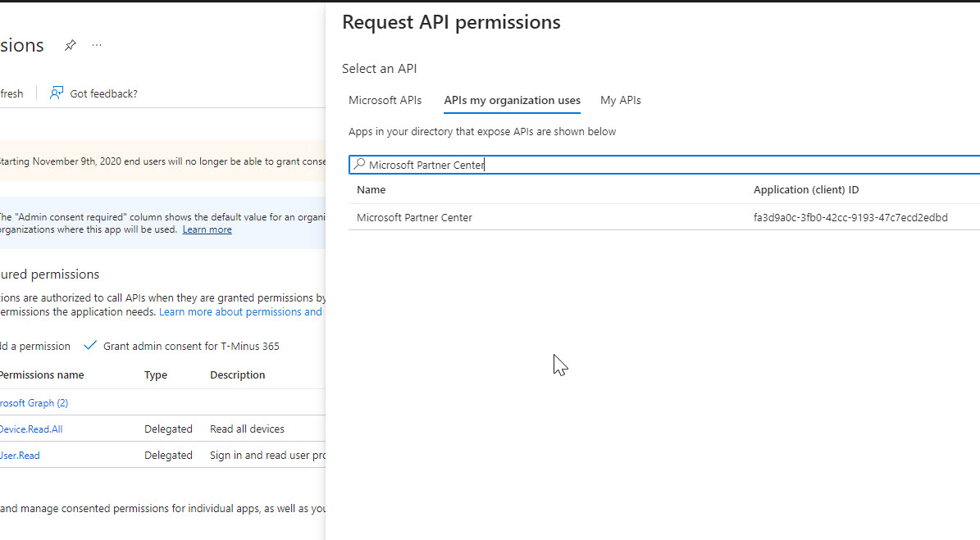The width and height of the screenshot is (980, 540).
Task: Click Grant admin consent for T-Minus 365
Action: pyautogui.click(x=190, y=346)
